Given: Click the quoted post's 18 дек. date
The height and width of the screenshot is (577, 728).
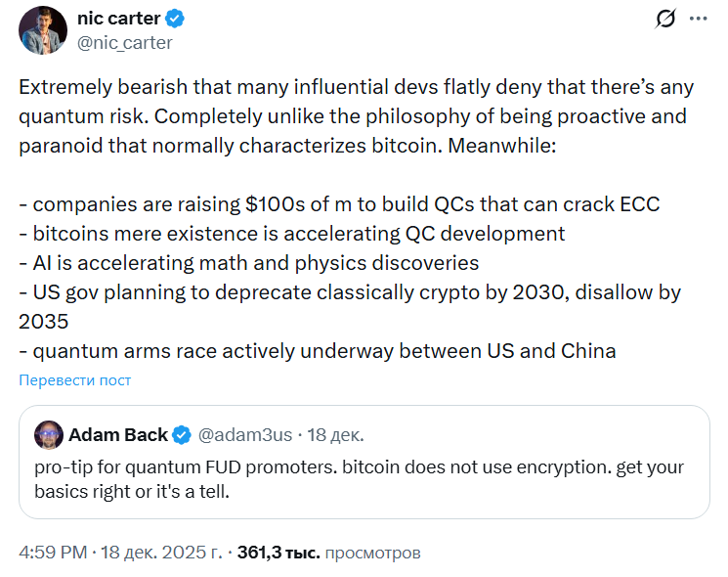Looking at the screenshot, I should pos(335,434).
